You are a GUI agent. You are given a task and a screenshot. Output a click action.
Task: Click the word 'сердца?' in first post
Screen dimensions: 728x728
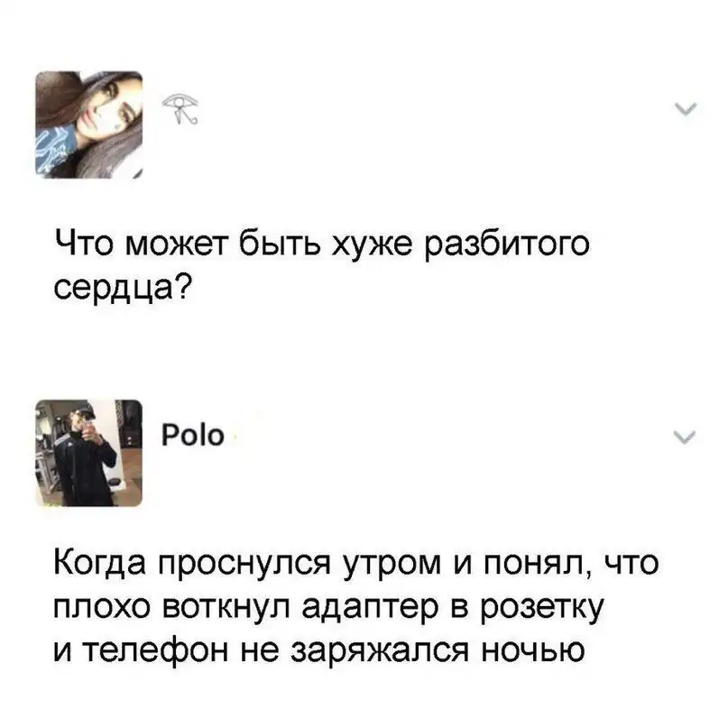click(x=123, y=288)
